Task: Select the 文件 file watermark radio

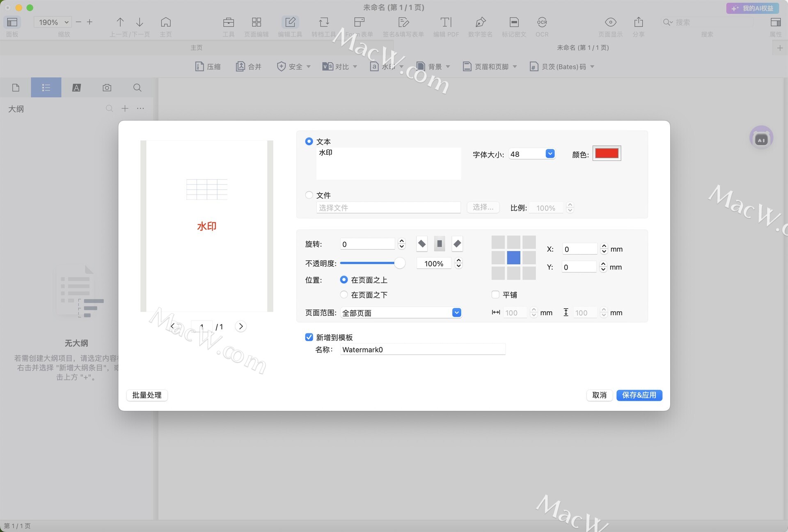Action: [x=309, y=195]
